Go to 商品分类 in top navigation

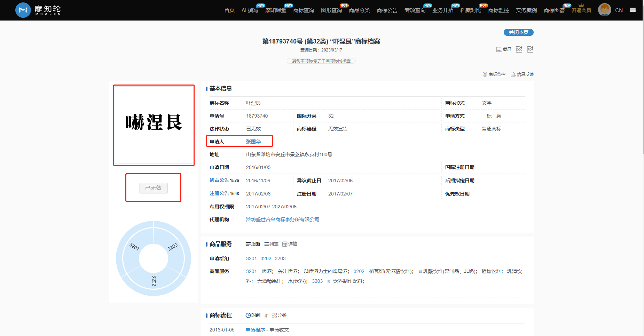(359, 10)
